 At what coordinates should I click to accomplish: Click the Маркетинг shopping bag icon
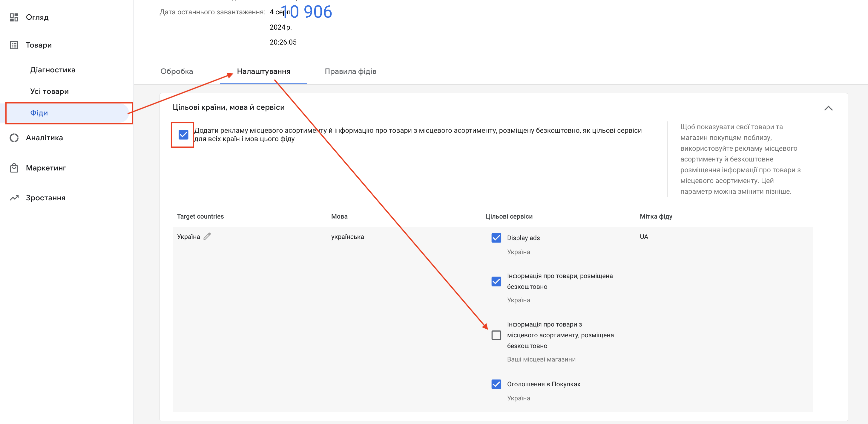click(x=14, y=168)
